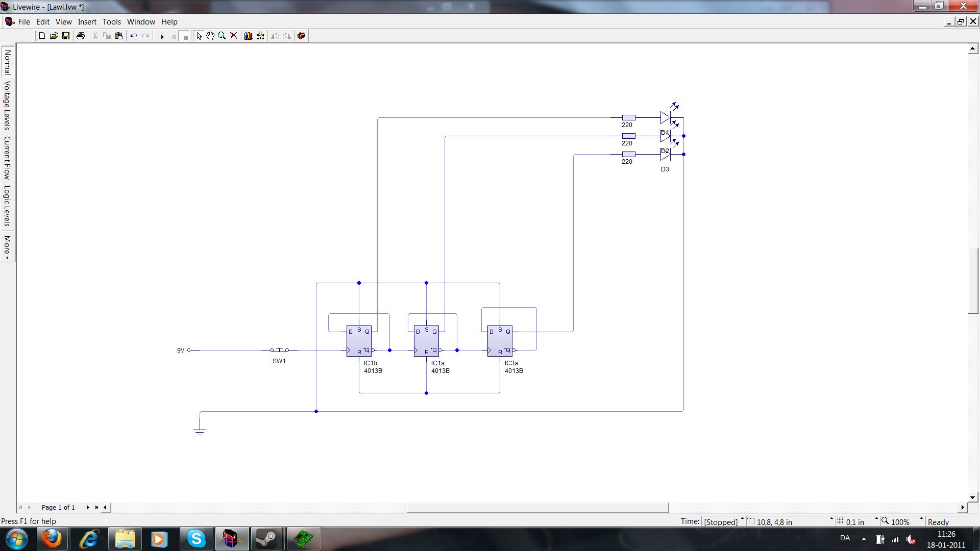Screen dimensions: 980x551
Task: Click the vertical scrollbar up arrow
Action: tap(973, 49)
